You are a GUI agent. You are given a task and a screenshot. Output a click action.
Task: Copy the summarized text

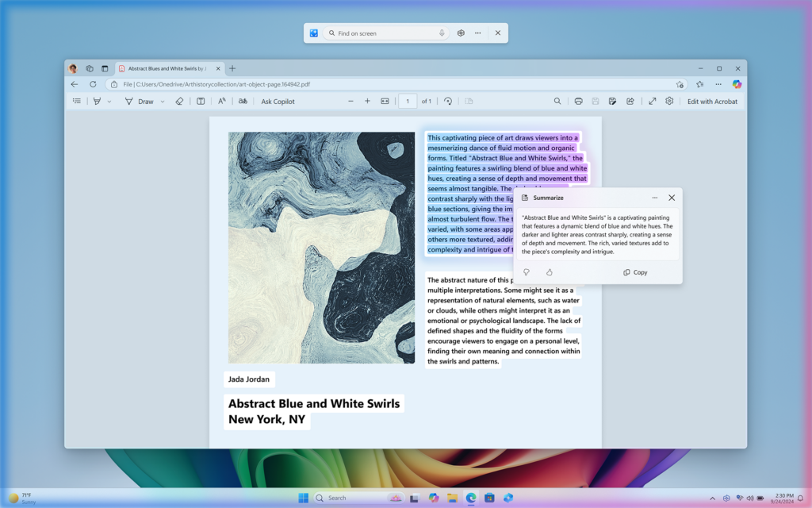(634, 272)
